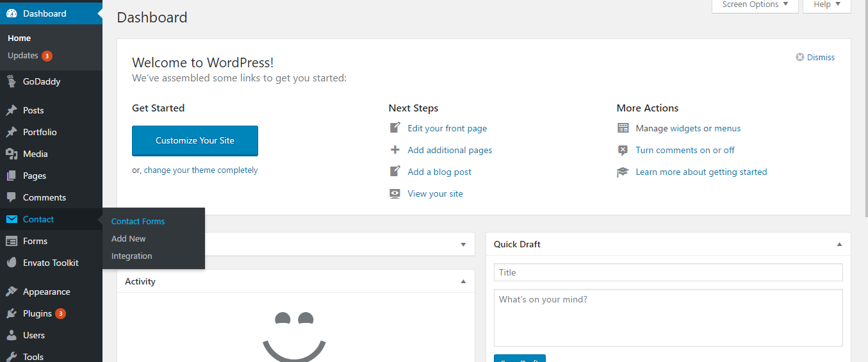Viewport: 868px width, 362px height.
Task: Open the Screen Options dropdown
Action: point(755,5)
